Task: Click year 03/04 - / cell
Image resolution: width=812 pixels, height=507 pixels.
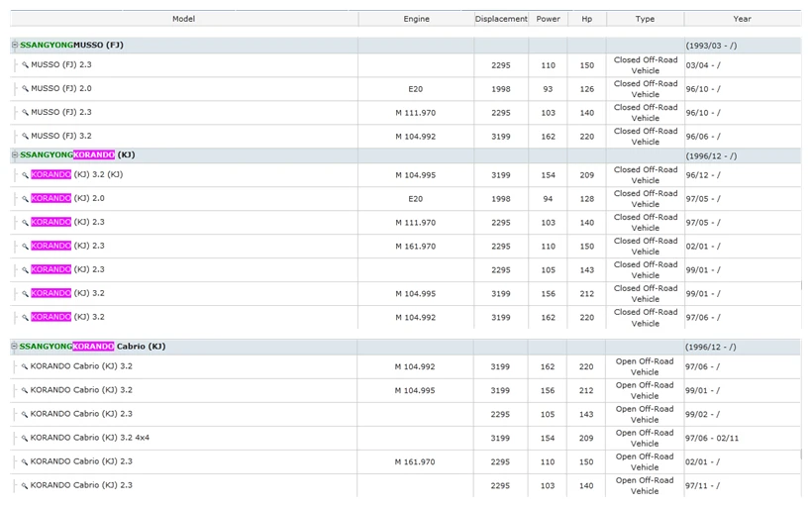Action: (703, 65)
